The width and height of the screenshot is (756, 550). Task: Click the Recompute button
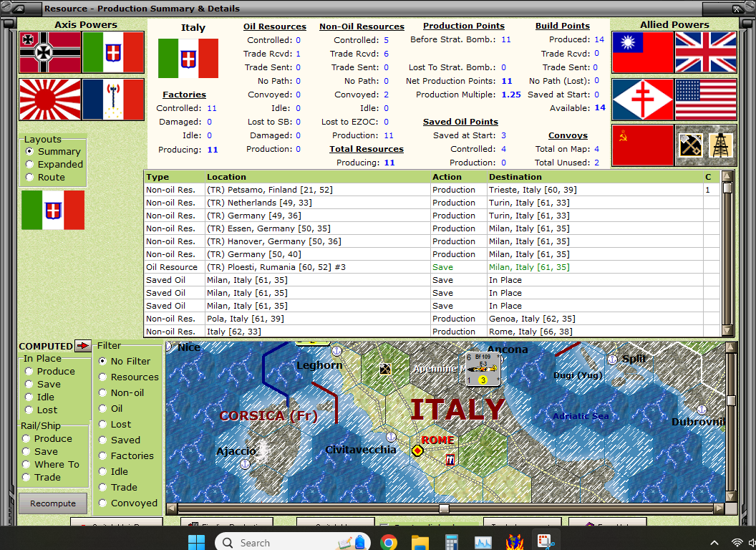(53, 503)
